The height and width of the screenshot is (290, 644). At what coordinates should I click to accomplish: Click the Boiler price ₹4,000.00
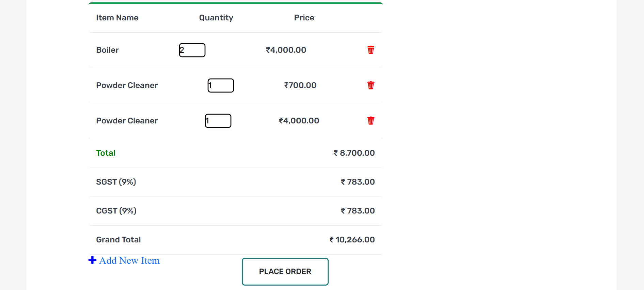286,50
